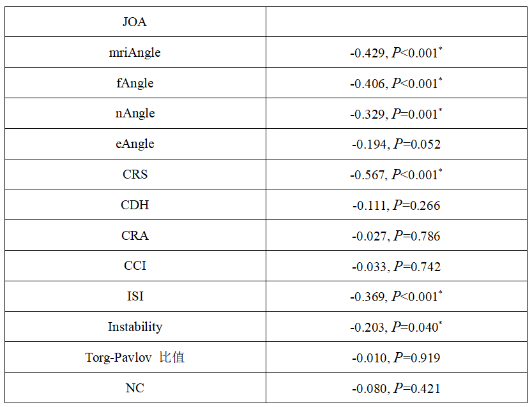The width and height of the screenshot is (532, 407).
Task: Select the Torg-Pavlov 比值 cell
Action: [135, 358]
